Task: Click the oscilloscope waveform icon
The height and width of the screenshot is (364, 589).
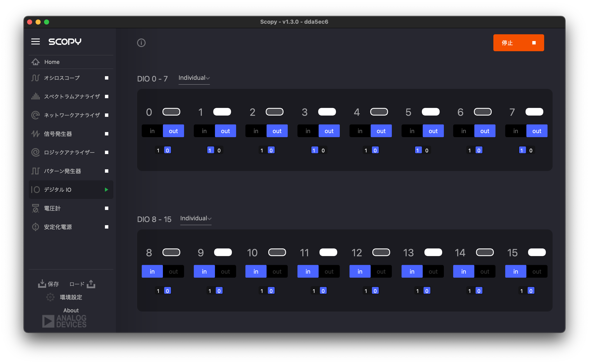Action: coord(35,78)
